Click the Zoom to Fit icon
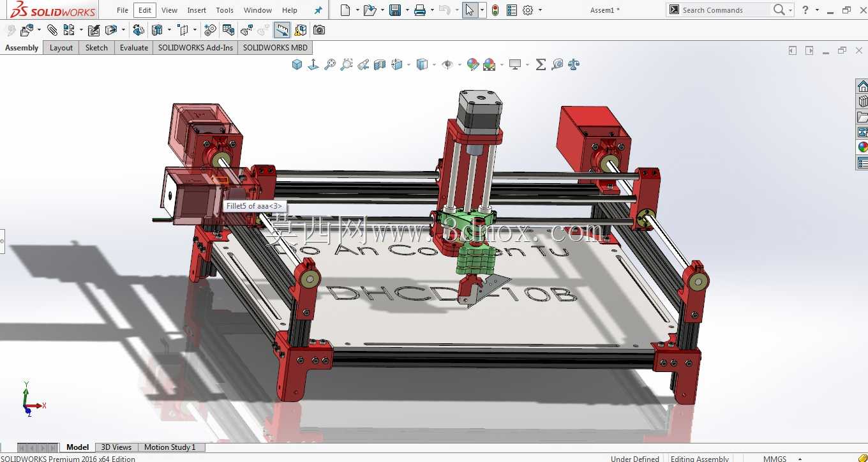The width and height of the screenshot is (868, 462). click(x=330, y=64)
